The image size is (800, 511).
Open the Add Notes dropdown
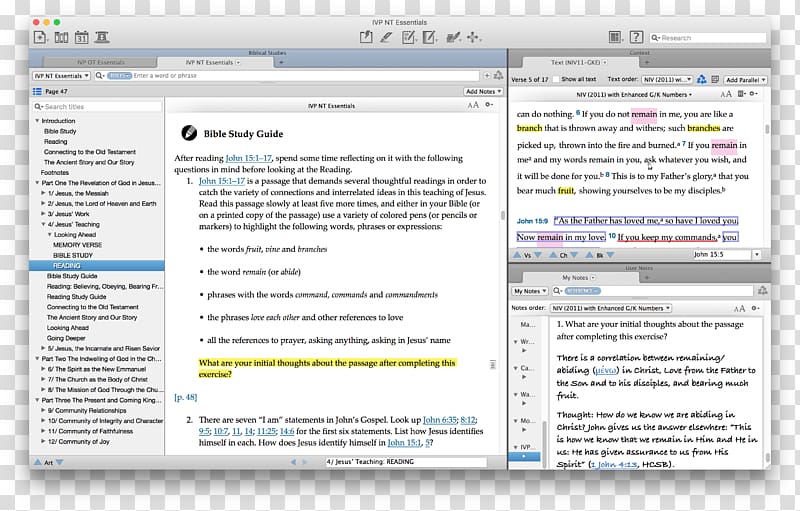(x=482, y=91)
